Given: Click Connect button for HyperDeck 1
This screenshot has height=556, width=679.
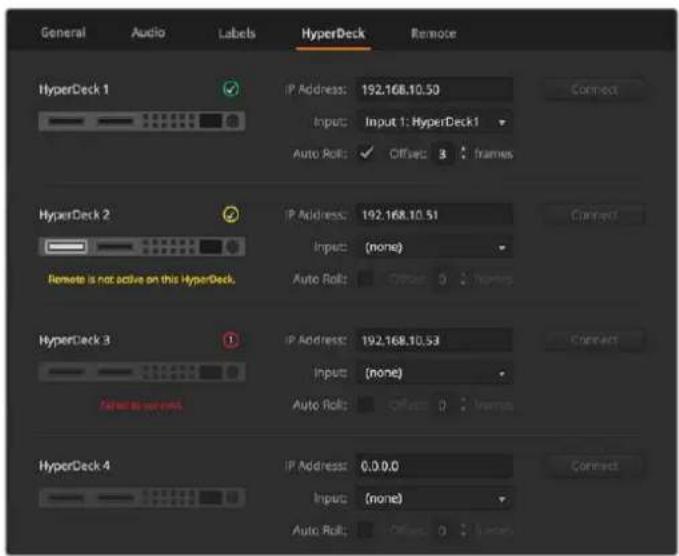Looking at the screenshot, I should (594, 90).
